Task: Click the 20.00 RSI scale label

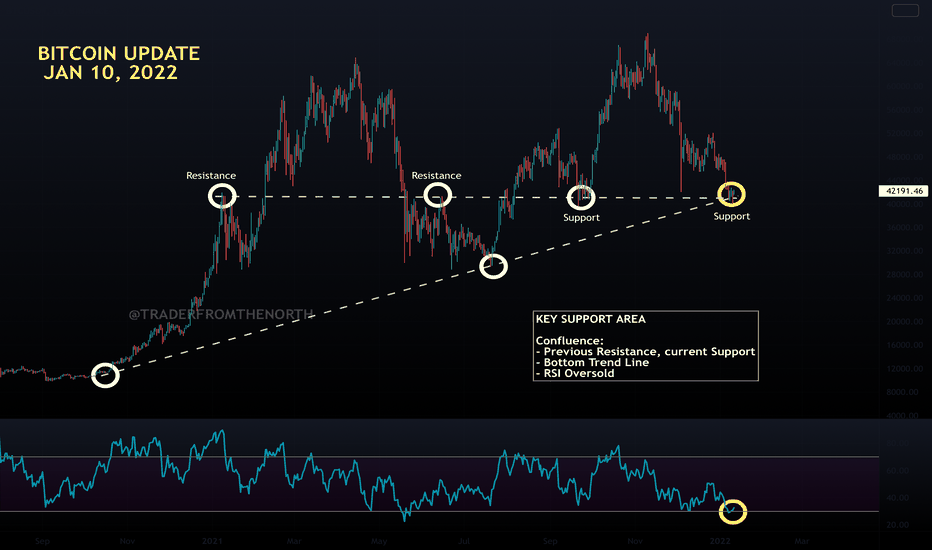Action: click(898, 525)
